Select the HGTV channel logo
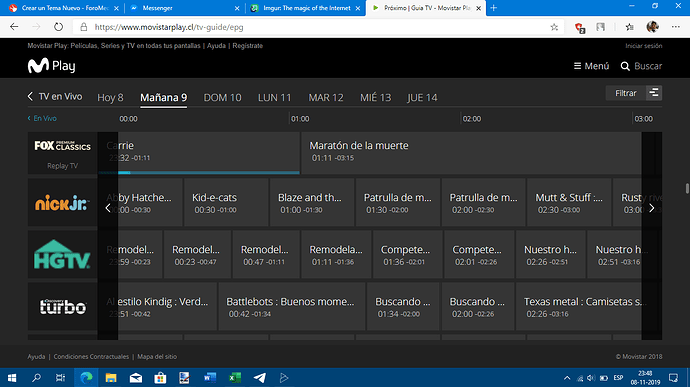 tap(62, 254)
